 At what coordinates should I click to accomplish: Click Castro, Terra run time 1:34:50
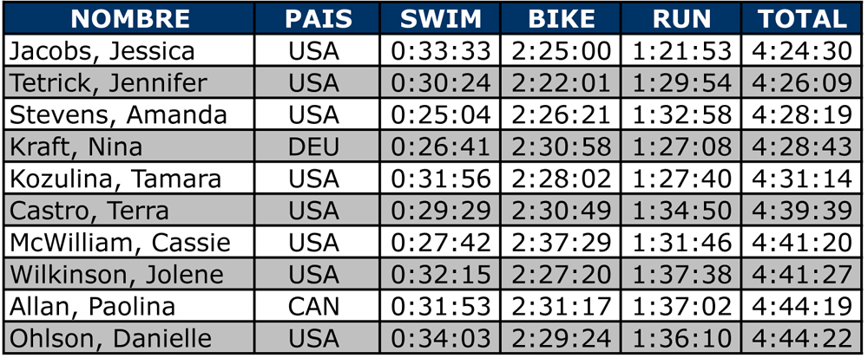click(681, 211)
